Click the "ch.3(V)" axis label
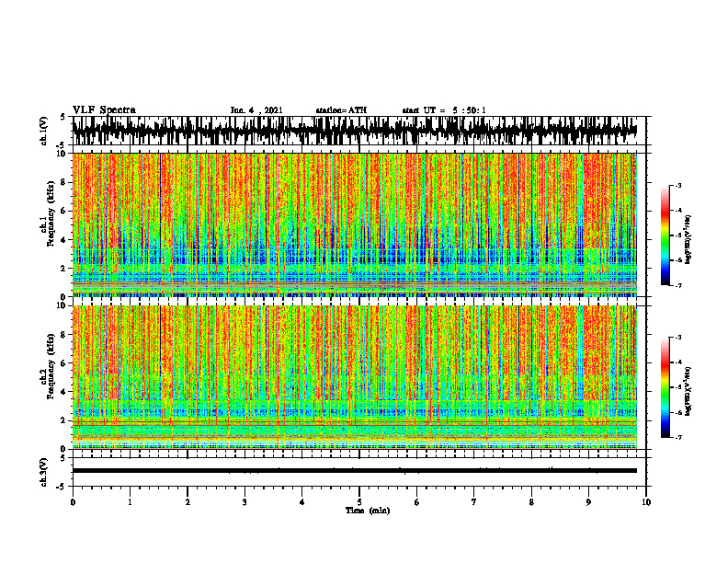 tap(44, 473)
